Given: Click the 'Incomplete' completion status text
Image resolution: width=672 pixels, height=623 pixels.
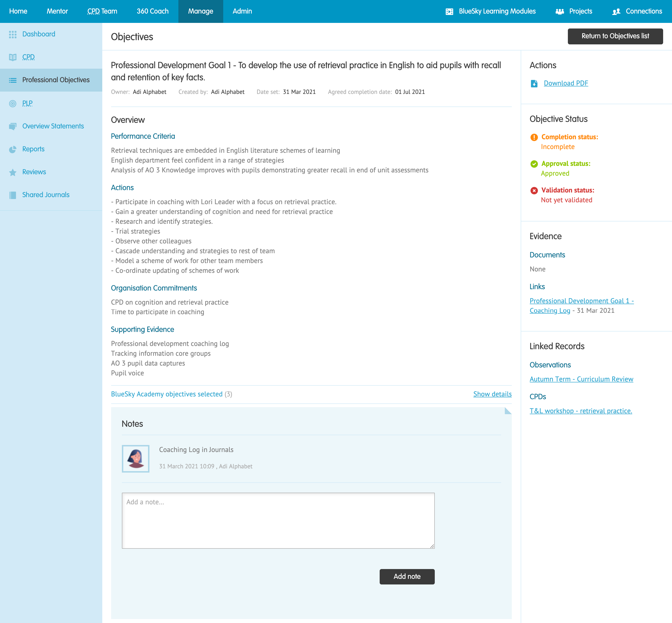Looking at the screenshot, I should point(558,147).
